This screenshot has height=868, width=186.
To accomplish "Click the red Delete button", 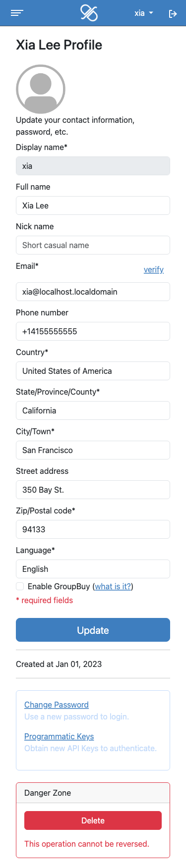I will (93, 820).
